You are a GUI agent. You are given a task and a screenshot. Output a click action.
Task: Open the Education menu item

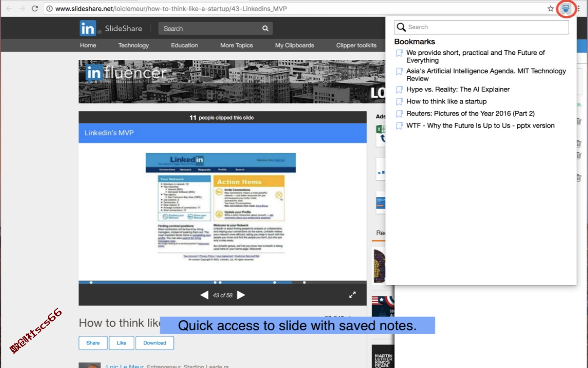[185, 45]
